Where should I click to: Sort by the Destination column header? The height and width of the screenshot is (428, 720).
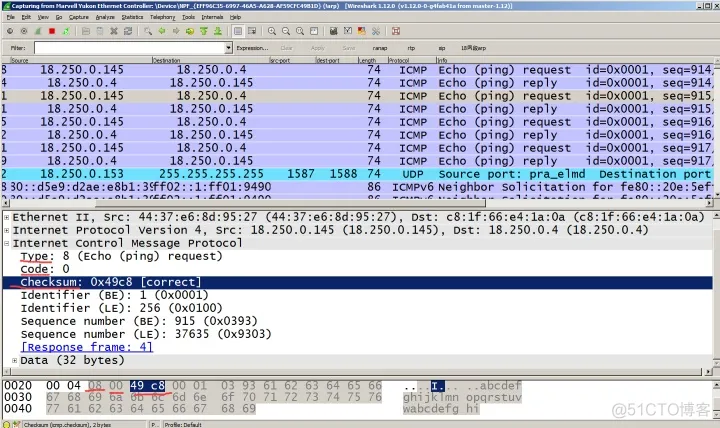coord(210,60)
